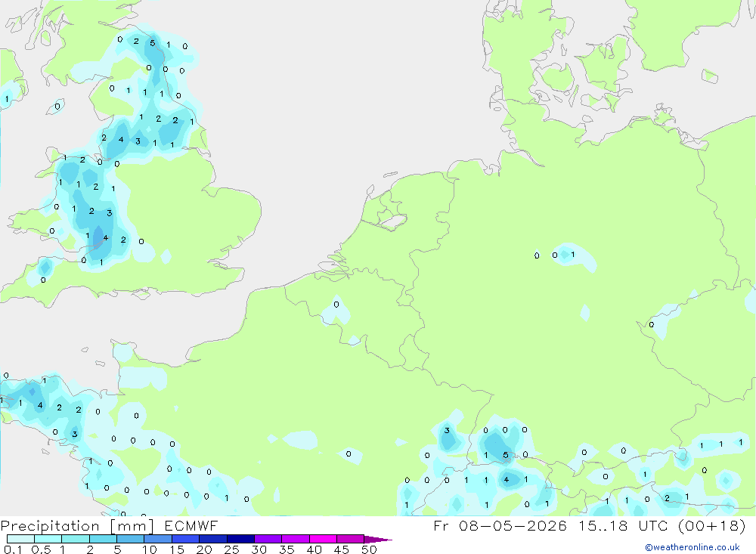Click the 35–40 mm purple legend swatch

(295, 539)
